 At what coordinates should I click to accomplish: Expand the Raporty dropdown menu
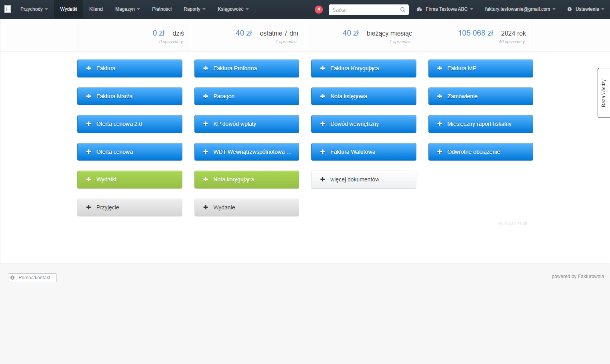(x=194, y=9)
